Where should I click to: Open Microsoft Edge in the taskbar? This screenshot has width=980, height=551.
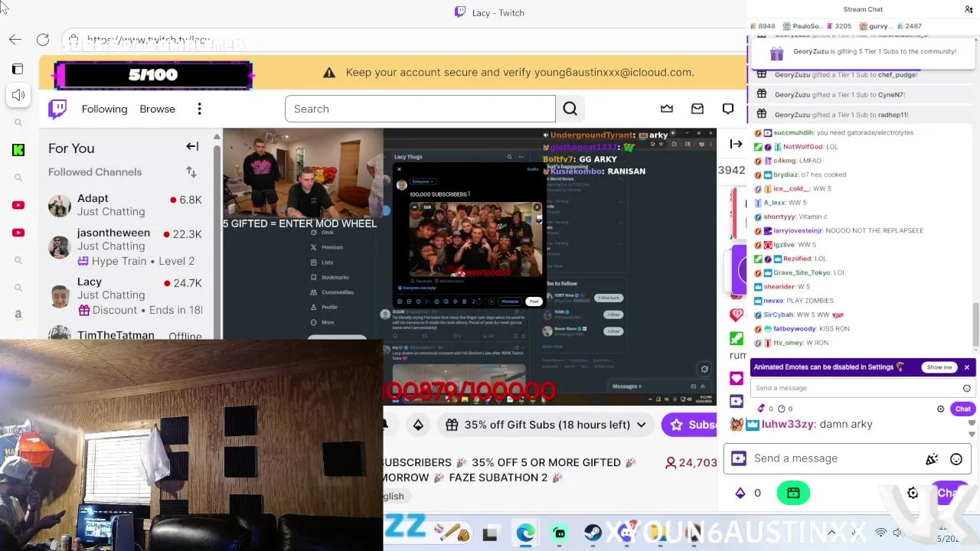pos(525,533)
